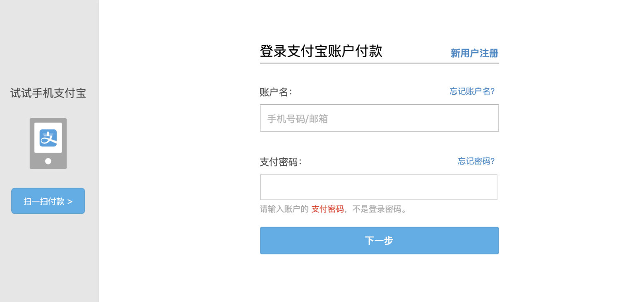
Task: Click the white home button dot on the phone graphic
Action: click(x=48, y=162)
